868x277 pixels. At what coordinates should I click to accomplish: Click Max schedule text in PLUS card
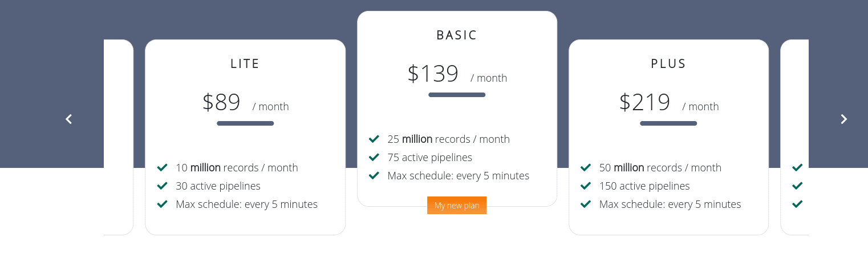[670, 204]
